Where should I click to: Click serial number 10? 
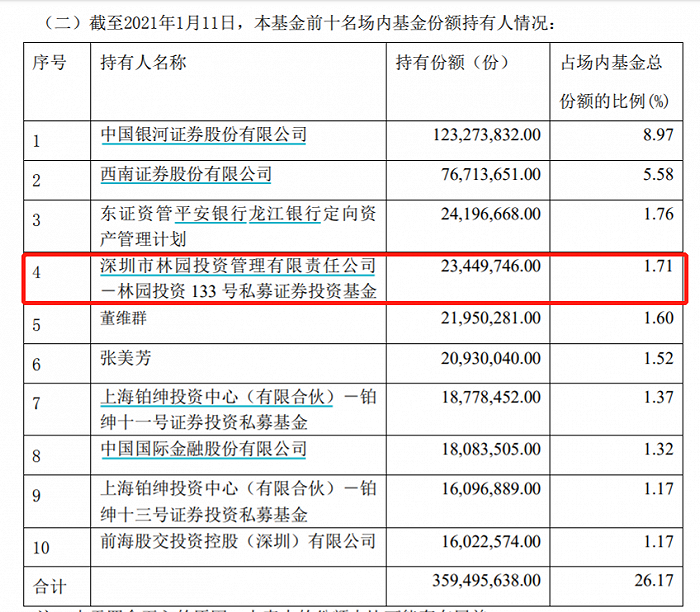41,548
